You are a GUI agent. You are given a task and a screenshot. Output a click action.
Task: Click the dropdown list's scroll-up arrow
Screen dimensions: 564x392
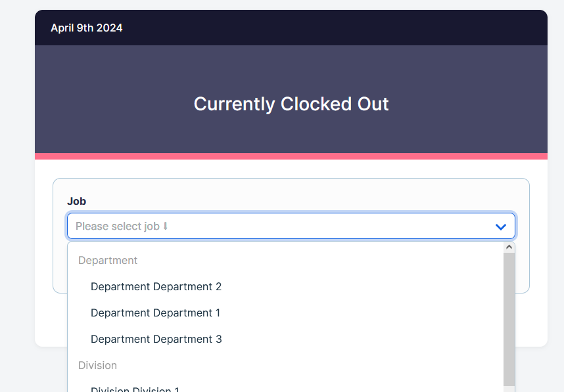pos(509,247)
